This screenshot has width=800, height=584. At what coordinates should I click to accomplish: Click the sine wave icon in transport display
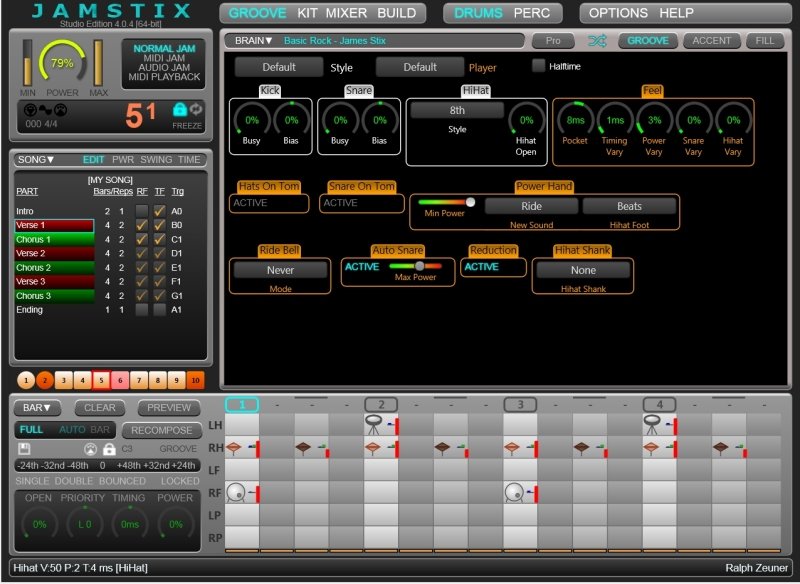click(x=45, y=109)
